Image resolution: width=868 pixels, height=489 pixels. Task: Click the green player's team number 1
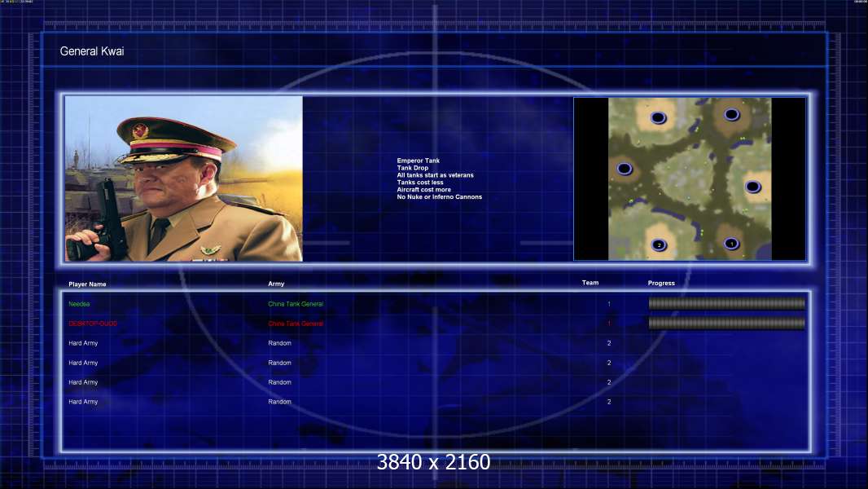coord(609,304)
